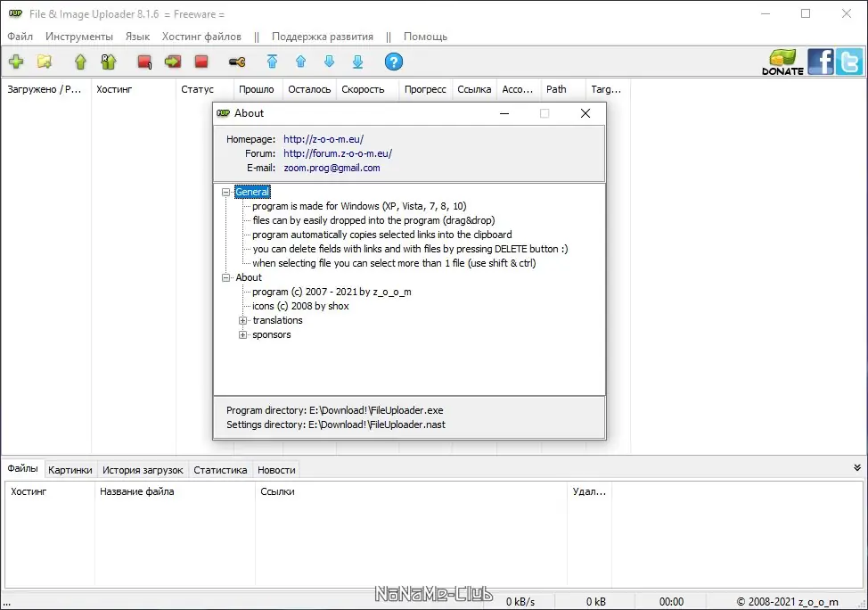Switch to the Картинки tab
The width and height of the screenshot is (868, 610).
tap(70, 470)
